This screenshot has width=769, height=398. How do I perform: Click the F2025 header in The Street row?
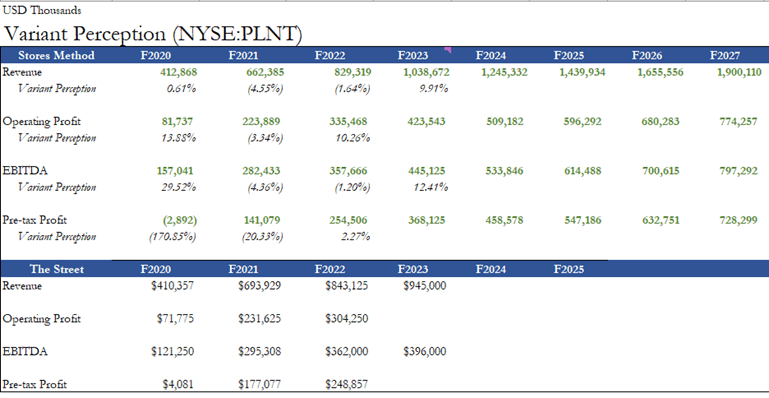click(x=569, y=269)
